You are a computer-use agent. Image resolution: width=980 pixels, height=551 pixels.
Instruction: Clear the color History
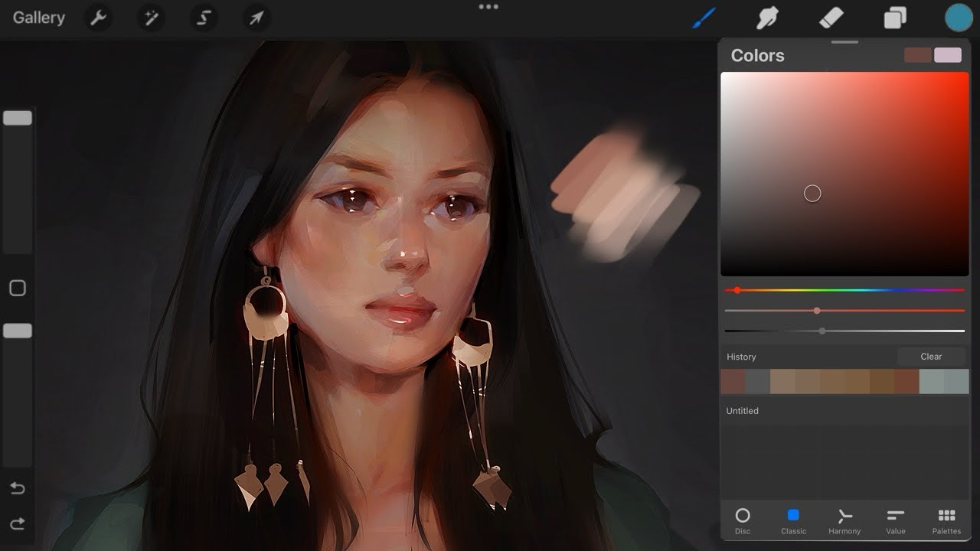931,357
